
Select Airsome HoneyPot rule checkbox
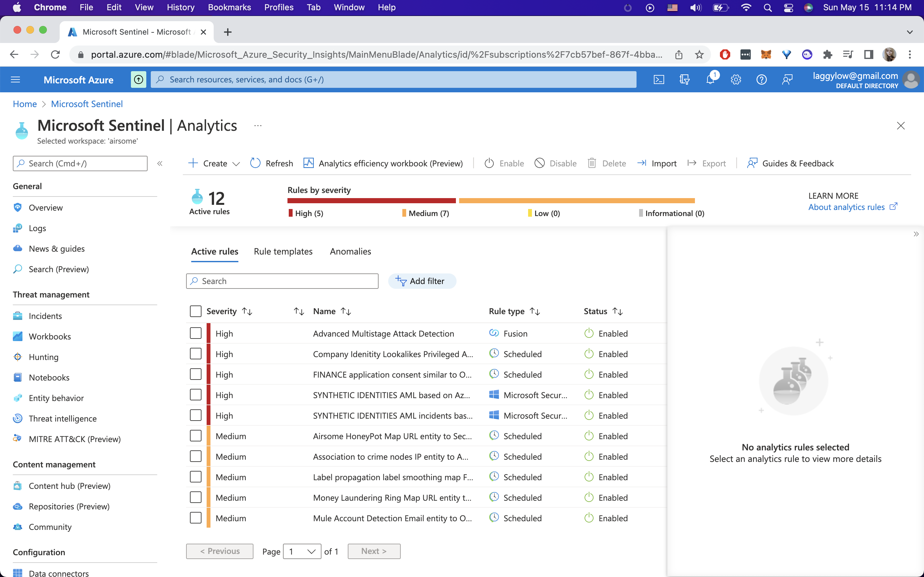[195, 436]
